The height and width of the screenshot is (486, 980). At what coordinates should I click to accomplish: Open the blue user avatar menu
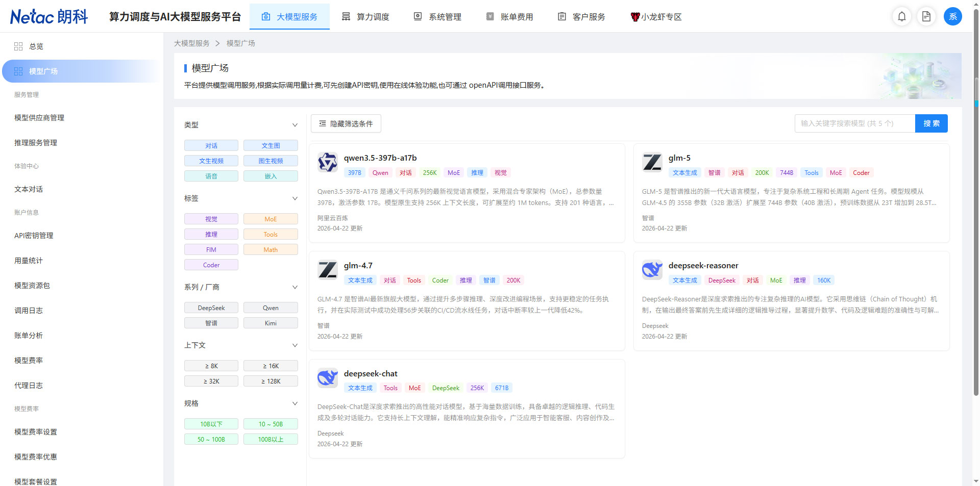(x=953, y=16)
